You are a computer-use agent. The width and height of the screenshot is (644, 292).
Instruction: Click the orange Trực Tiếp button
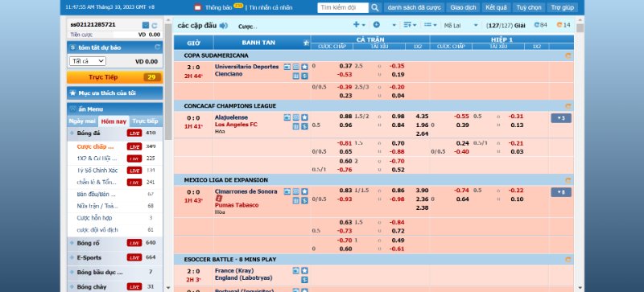114,77
